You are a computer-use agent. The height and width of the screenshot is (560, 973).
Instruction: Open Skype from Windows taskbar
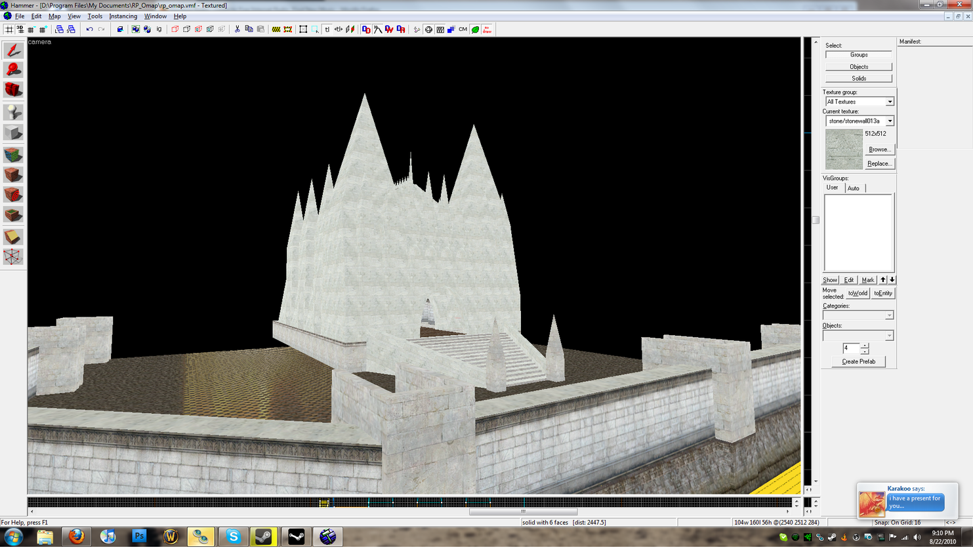[233, 537]
